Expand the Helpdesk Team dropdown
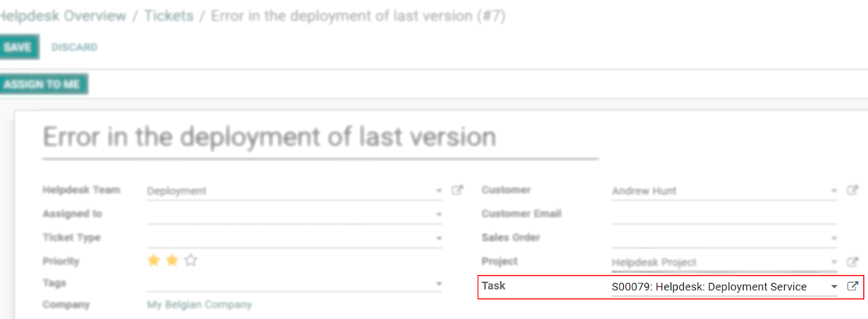The image size is (868, 319). click(439, 191)
